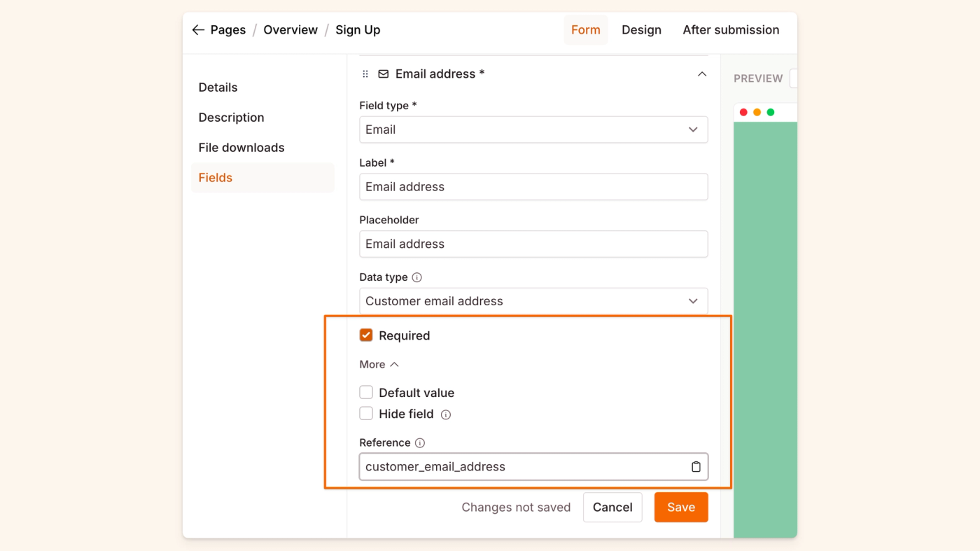Switch to the Form tab

(x=586, y=30)
